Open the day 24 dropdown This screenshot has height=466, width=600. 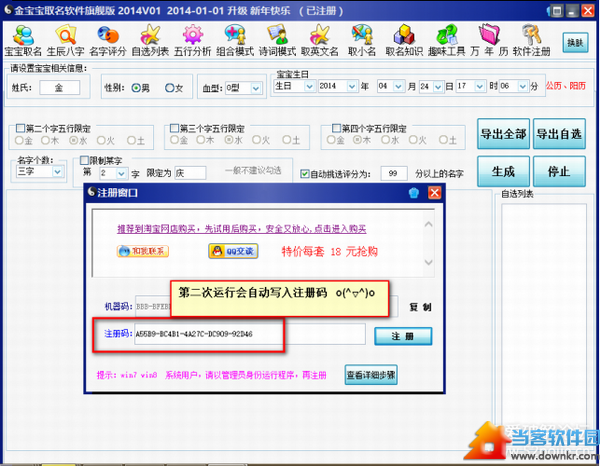(438, 87)
